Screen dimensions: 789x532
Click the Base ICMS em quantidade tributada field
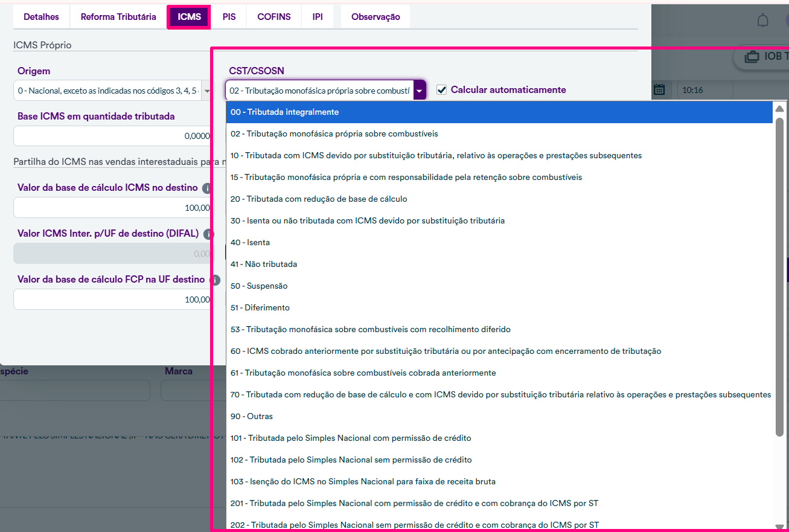tap(113, 136)
